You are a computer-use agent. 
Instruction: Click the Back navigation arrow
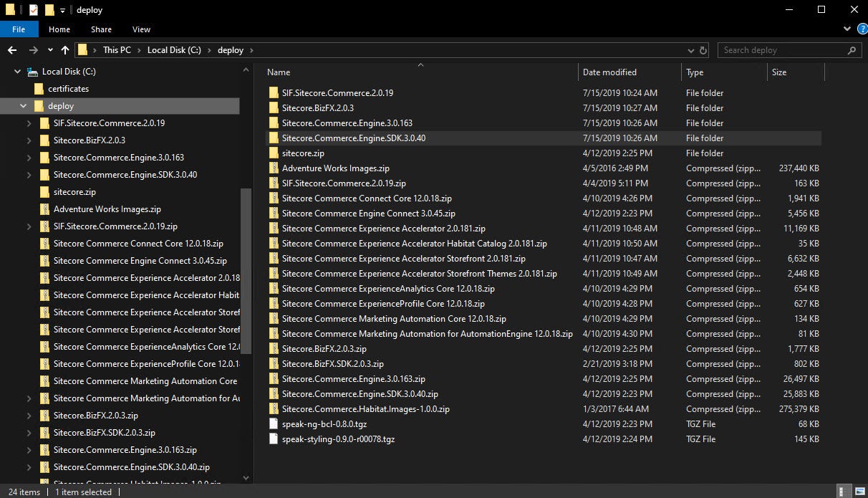[x=12, y=50]
